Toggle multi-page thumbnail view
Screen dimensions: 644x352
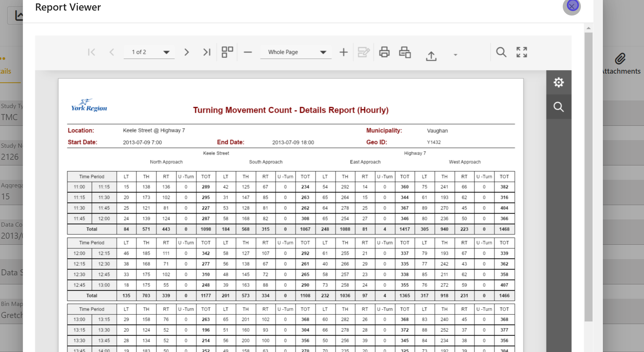[x=227, y=52]
